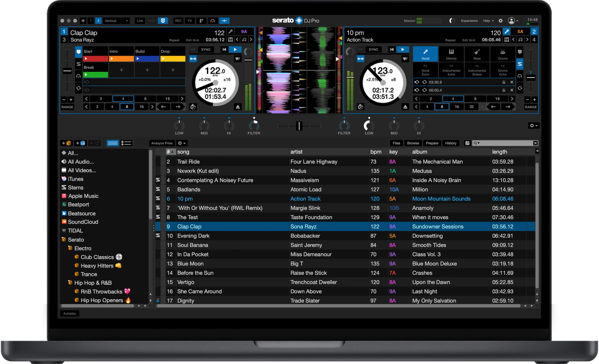The width and height of the screenshot is (599, 364).
Task: Select the stems tab icon on right deck
Action: click(520, 64)
